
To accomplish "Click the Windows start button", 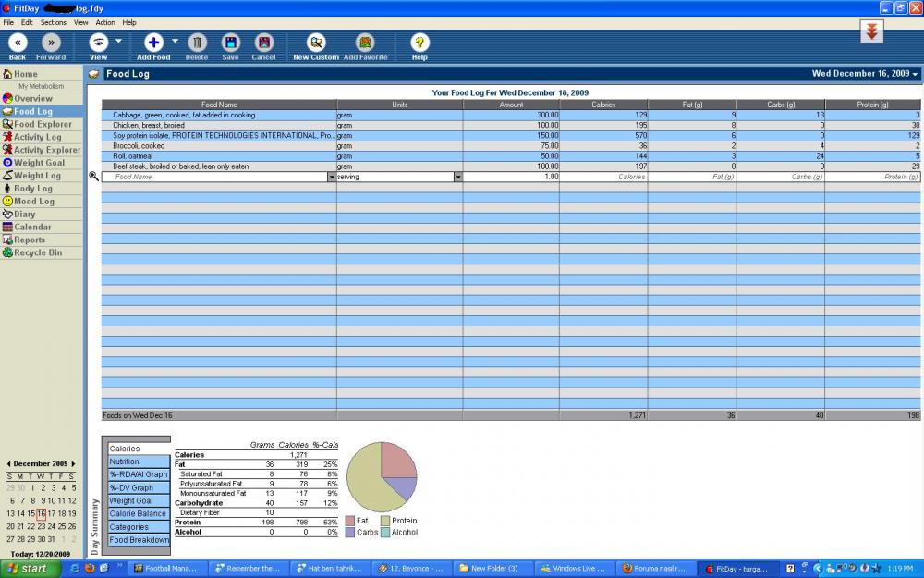I will point(30,569).
